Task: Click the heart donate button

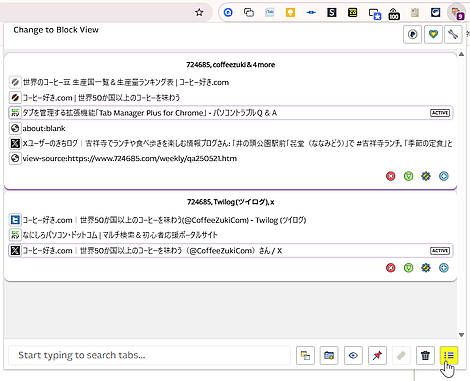Action: pyautogui.click(x=433, y=34)
